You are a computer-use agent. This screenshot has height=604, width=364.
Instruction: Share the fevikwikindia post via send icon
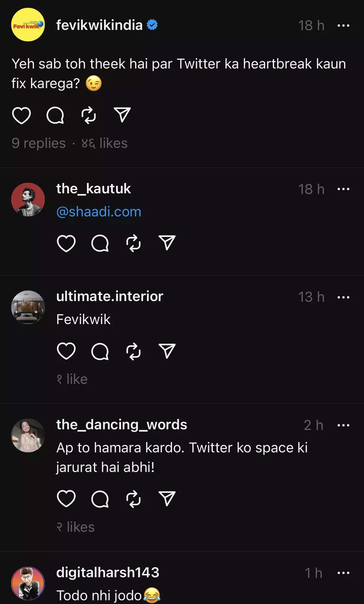click(122, 115)
